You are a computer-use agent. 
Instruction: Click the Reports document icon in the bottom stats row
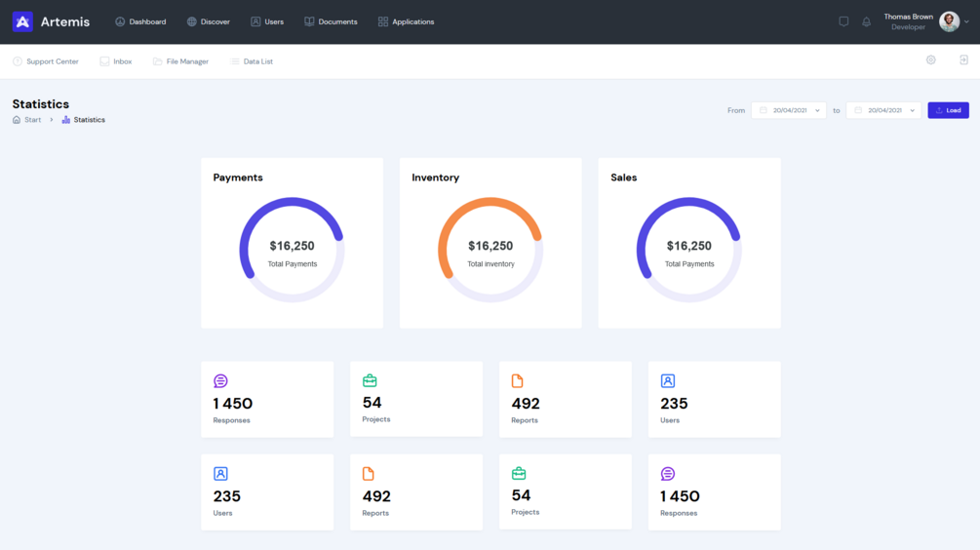pyautogui.click(x=369, y=473)
